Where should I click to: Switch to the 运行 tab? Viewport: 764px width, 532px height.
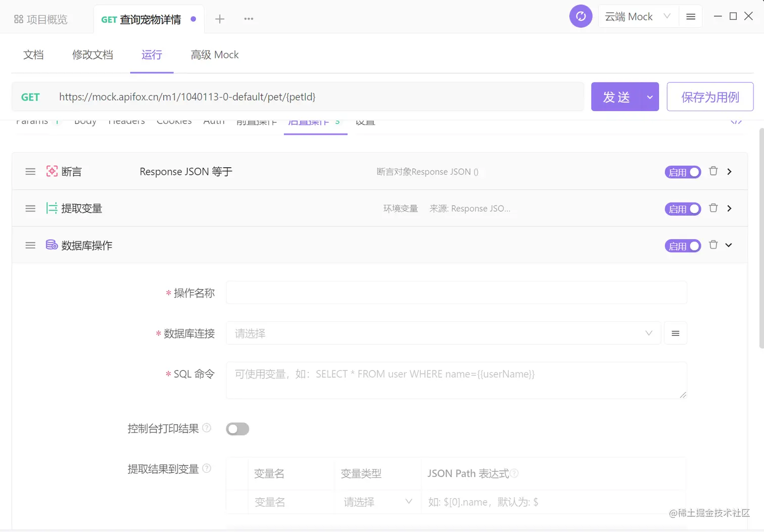pyautogui.click(x=152, y=55)
